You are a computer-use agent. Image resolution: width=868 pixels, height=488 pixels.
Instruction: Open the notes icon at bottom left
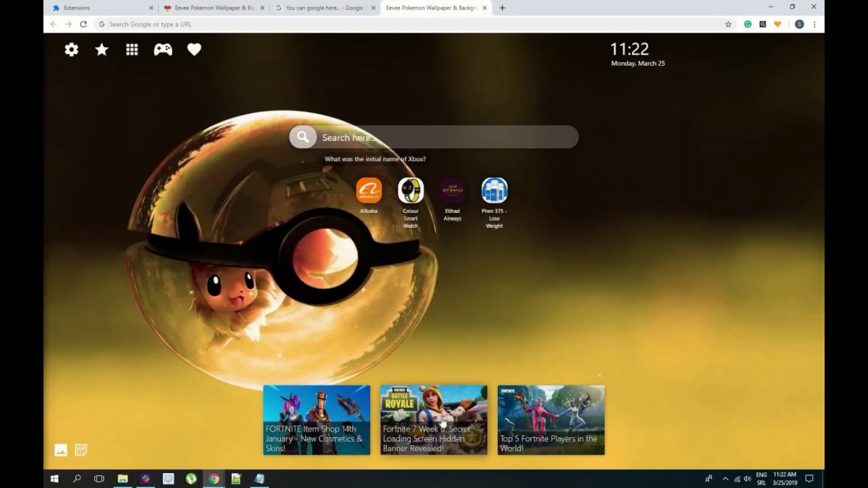pos(81,450)
